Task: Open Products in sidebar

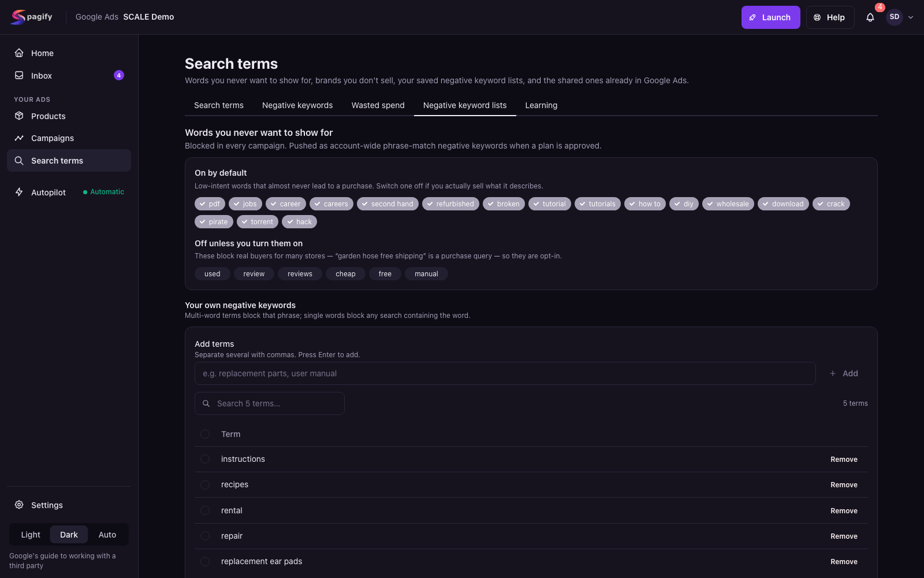Action: click(69, 116)
